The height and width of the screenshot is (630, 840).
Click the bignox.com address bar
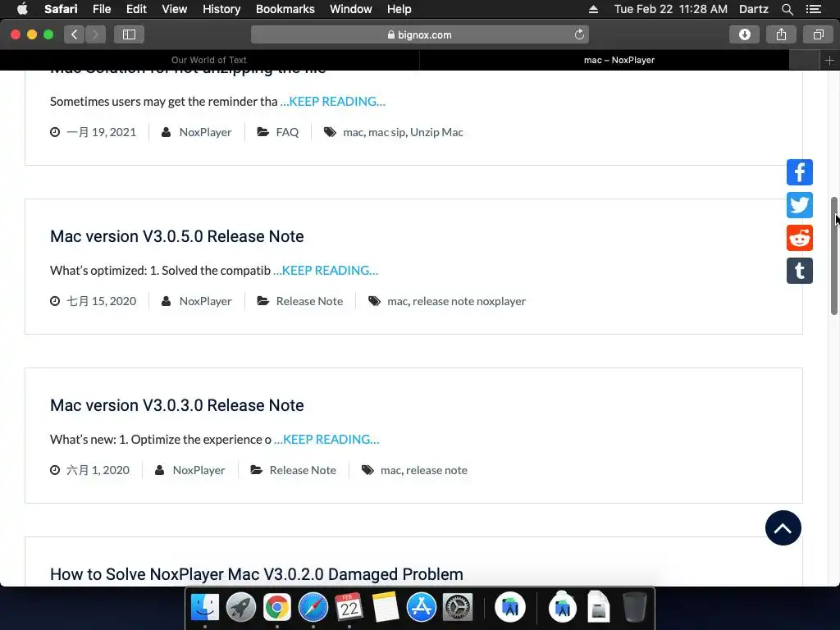[x=419, y=34]
